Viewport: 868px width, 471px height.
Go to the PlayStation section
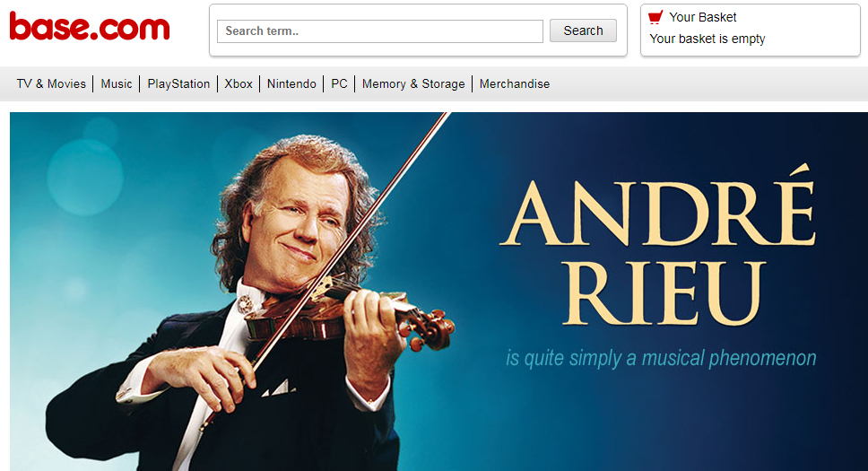178,83
